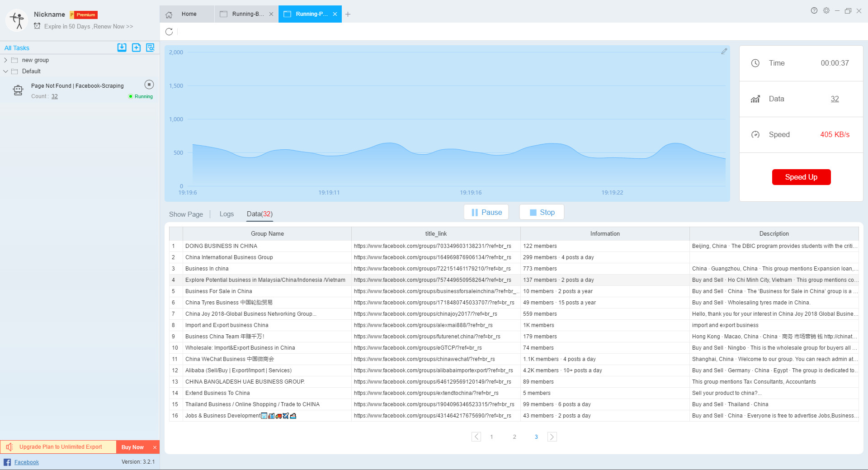The height and width of the screenshot is (470, 868).
Task: Go to page 1 of data
Action: (x=491, y=437)
